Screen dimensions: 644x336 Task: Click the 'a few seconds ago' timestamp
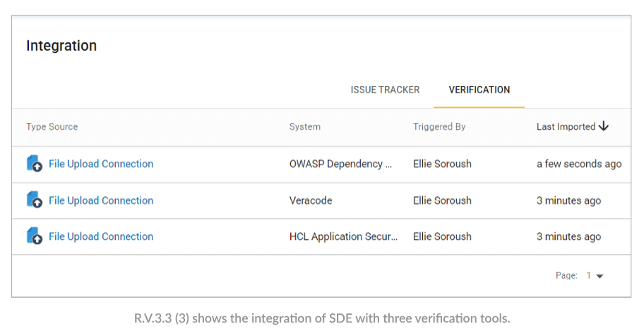tap(579, 164)
